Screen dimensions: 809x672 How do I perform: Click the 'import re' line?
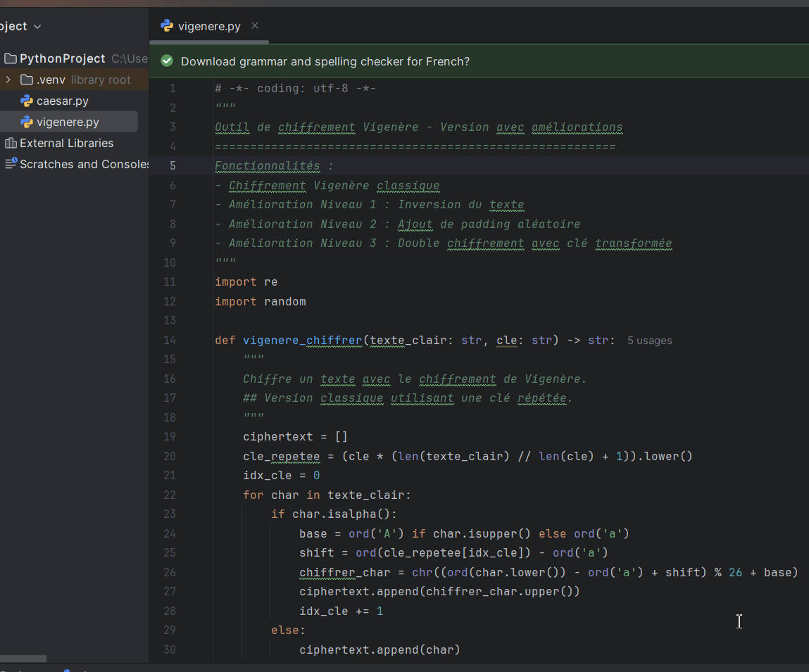point(246,282)
